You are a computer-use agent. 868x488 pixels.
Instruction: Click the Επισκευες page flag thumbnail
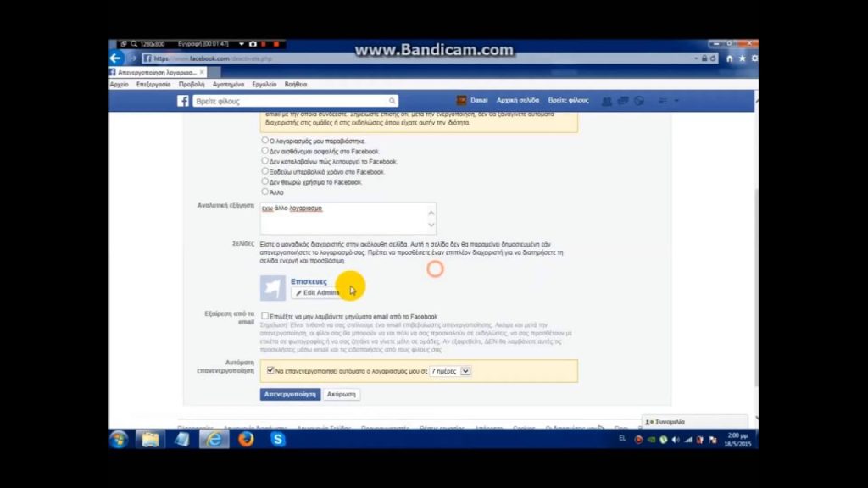pos(273,288)
